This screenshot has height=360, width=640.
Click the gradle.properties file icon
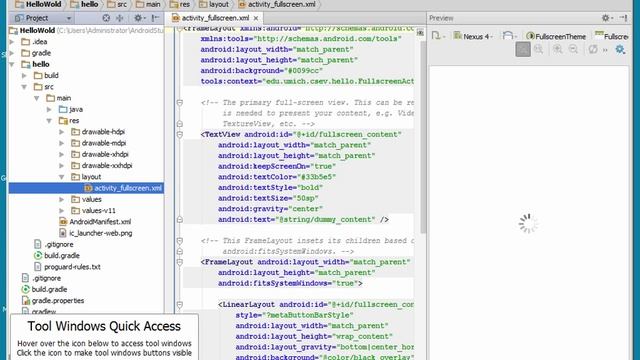point(25,300)
